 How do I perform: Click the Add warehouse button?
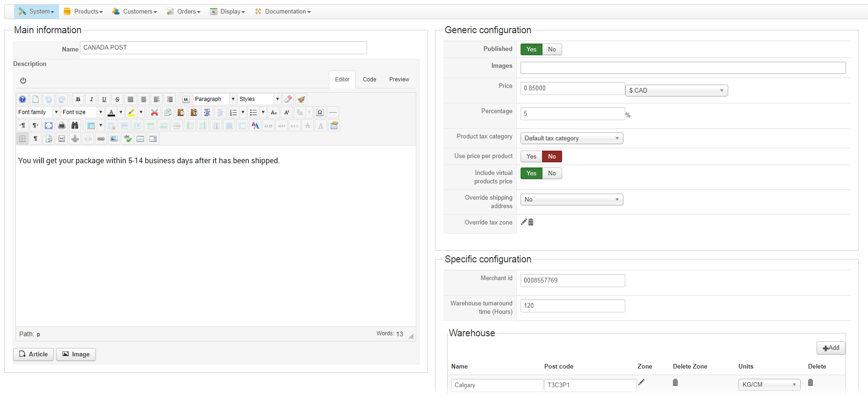(x=831, y=348)
